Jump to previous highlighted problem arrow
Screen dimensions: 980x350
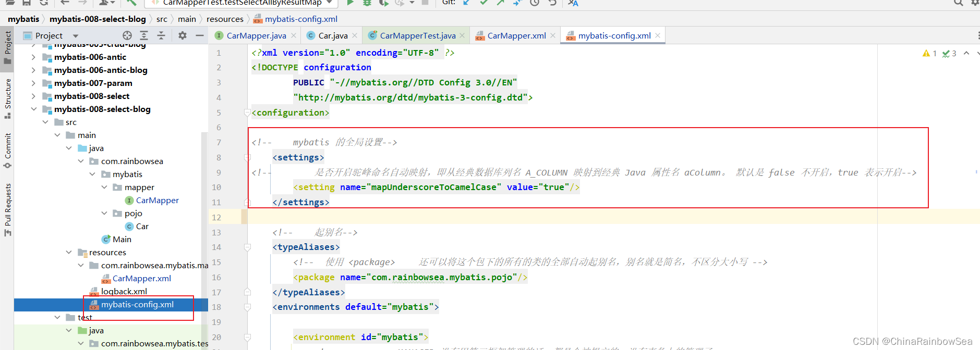(x=966, y=53)
